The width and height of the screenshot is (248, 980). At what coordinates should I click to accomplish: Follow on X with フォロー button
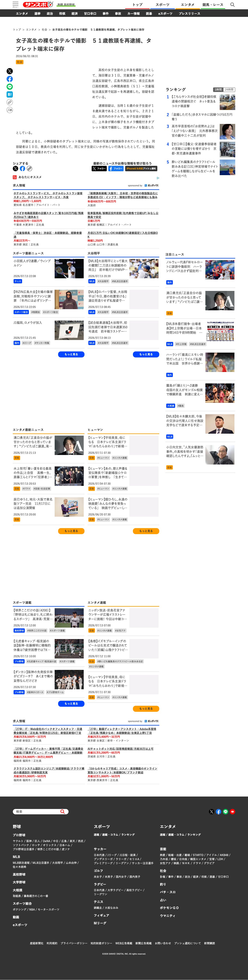click(x=99, y=169)
